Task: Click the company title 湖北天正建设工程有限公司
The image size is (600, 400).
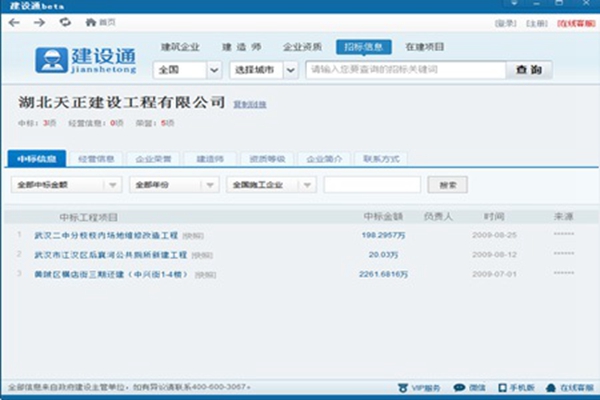Action: pyautogui.click(x=122, y=103)
